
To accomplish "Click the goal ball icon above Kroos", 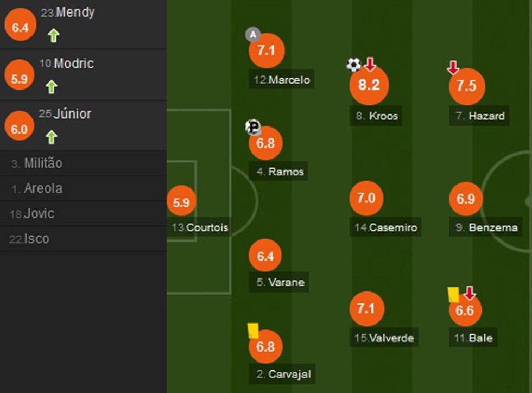I will click(x=353, y=65).
